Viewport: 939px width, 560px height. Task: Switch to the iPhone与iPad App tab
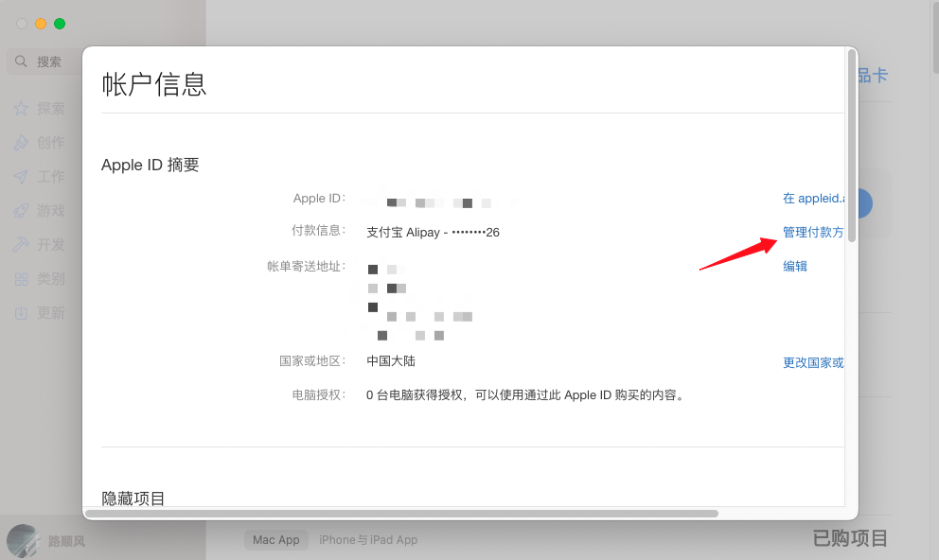pyautogui.click(x=368, y=539)
